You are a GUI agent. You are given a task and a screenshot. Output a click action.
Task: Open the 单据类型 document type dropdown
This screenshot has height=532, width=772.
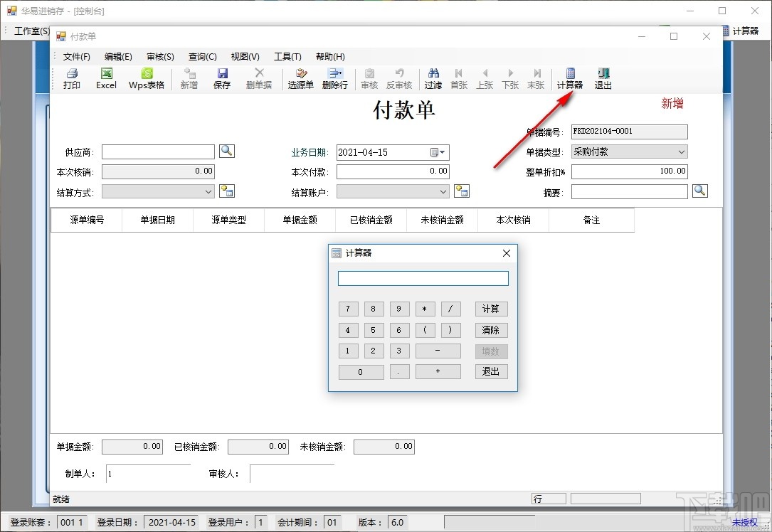(x=682, y=151)
